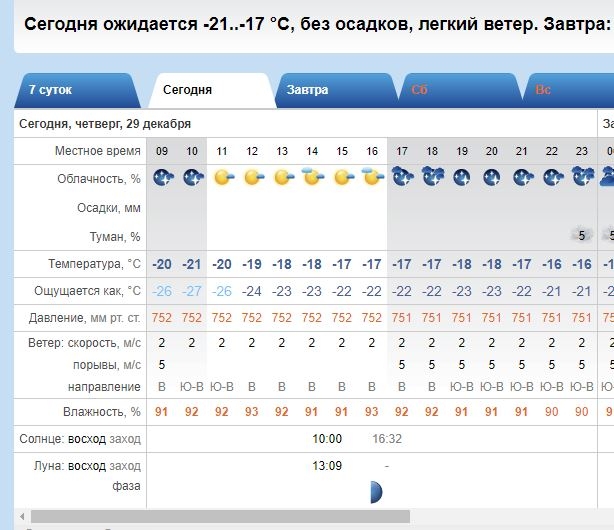Click temperature -21 at hour 10
The image size is (614, 530).
(191, 264)
